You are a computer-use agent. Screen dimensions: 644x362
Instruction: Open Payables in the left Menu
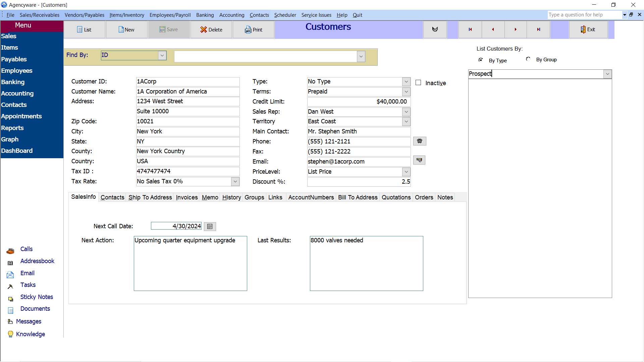coord(14,59)
